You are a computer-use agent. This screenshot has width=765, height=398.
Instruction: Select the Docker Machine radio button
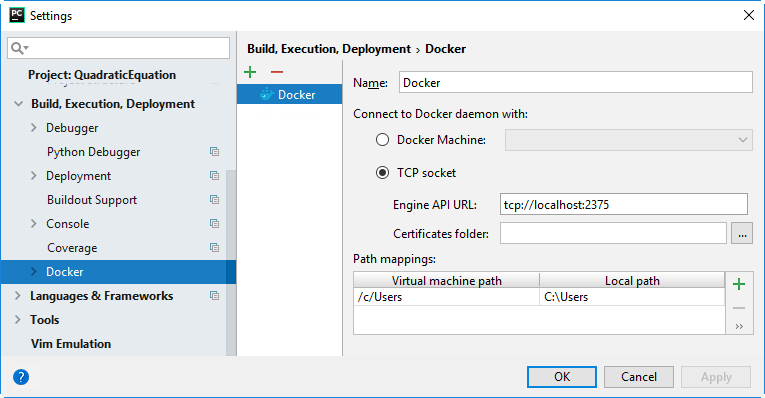(x=382, y=140)
